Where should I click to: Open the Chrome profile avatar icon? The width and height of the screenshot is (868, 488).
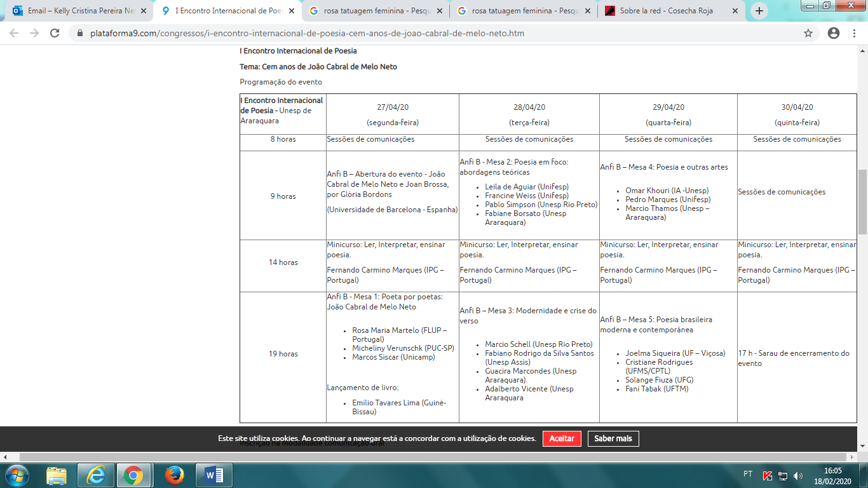[x=834, y=33]
